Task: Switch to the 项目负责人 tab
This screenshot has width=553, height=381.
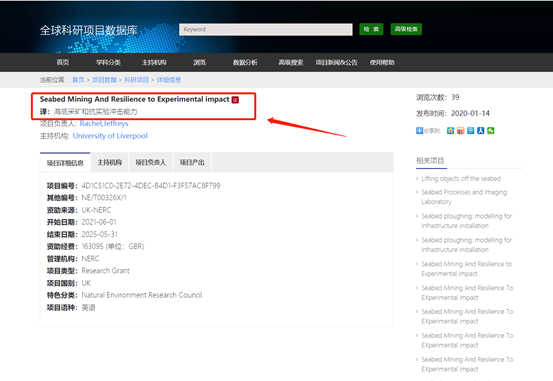Action: (151, 162)
